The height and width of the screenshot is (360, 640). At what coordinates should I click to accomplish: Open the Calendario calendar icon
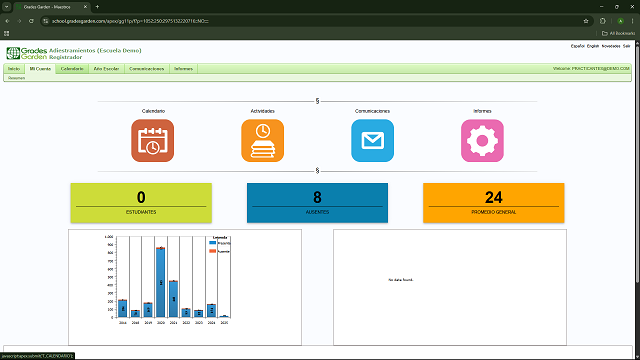click(153, 140)
